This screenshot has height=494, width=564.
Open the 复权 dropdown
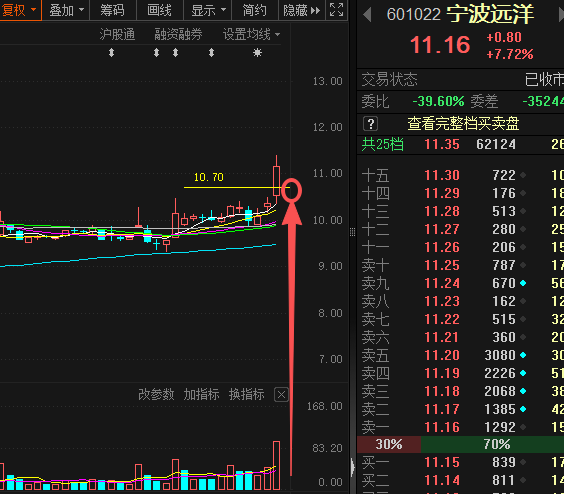click(x=20, y=10)
